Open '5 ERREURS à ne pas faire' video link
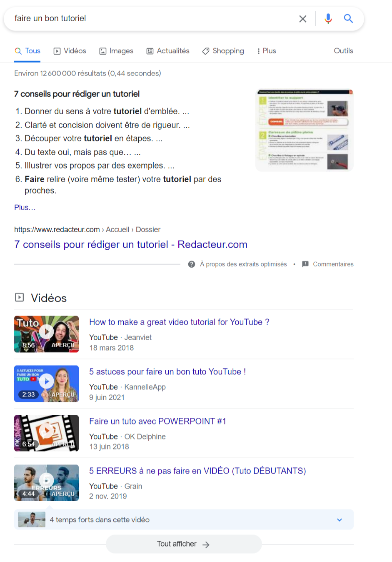 click(x=197, y=471)
